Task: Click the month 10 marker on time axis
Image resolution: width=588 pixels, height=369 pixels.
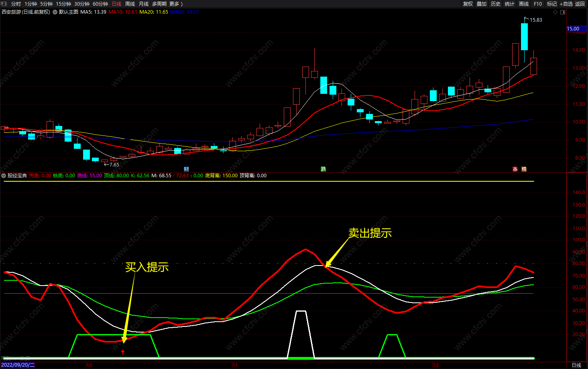Action: pos(89,365)
